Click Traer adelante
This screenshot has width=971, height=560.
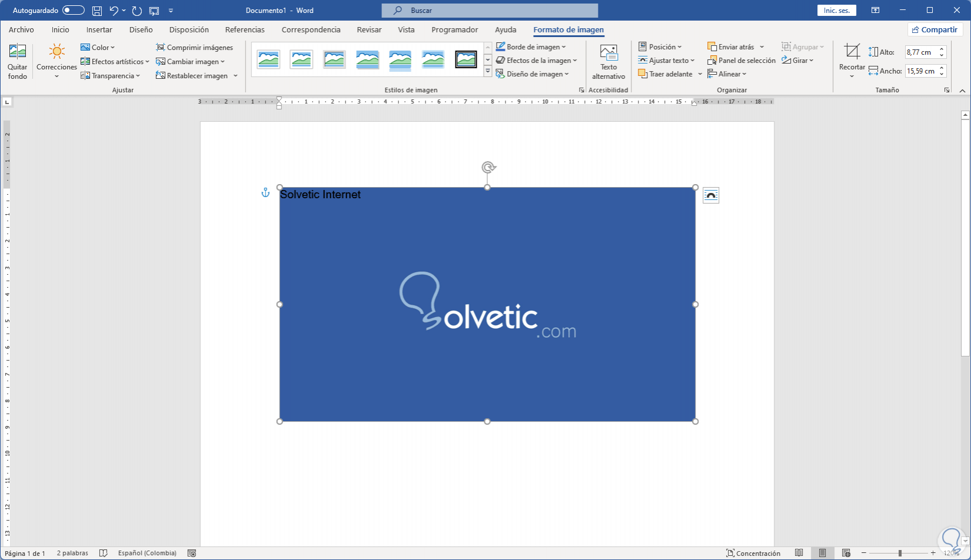666,74
